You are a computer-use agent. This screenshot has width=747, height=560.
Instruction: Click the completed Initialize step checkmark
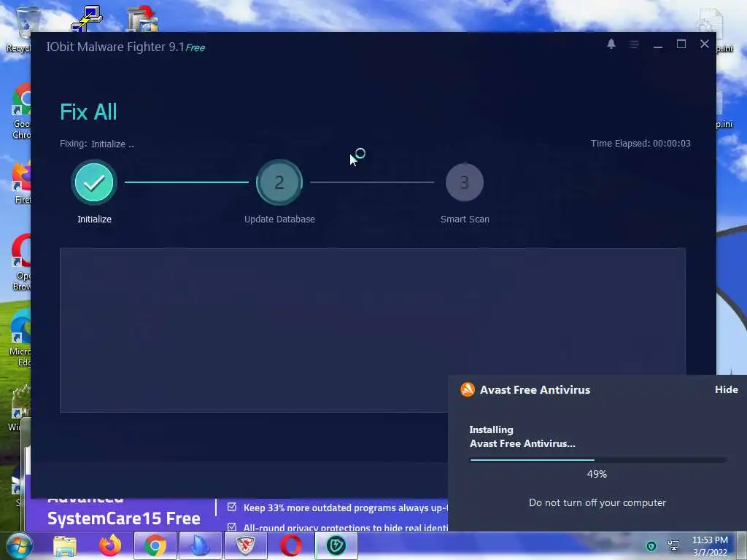94,182
